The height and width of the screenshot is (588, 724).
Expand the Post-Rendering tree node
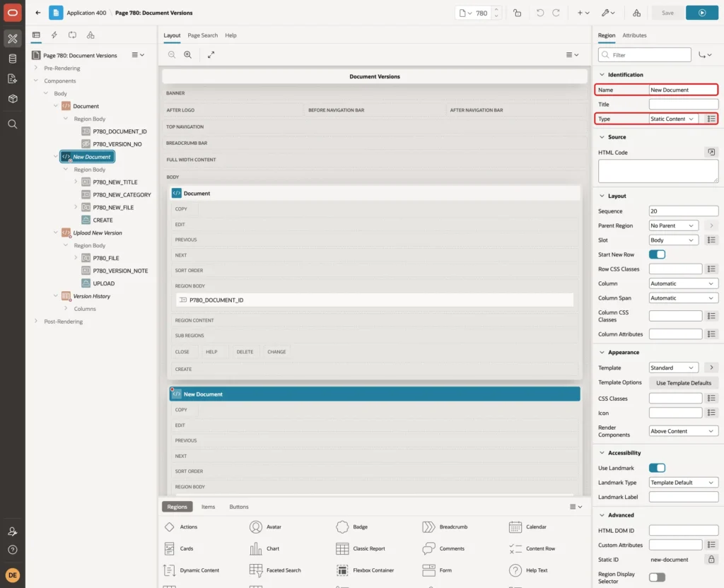click(36, 321)
